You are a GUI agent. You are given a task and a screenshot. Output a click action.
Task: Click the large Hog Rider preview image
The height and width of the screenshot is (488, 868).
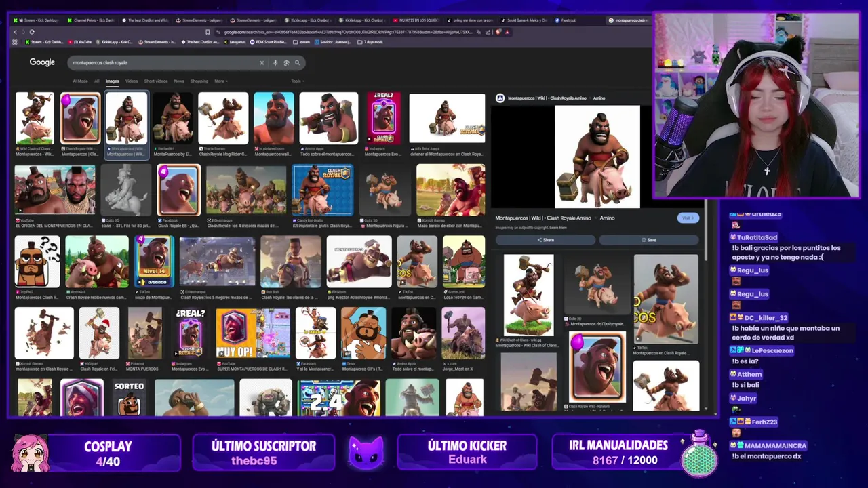coord(597,157)
